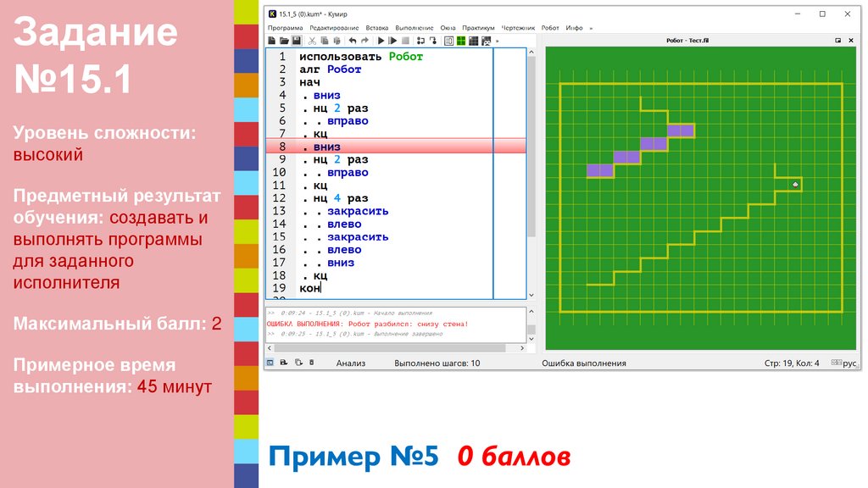Open the Выполнение menu

pyautogui.click(x=414, y=28)
